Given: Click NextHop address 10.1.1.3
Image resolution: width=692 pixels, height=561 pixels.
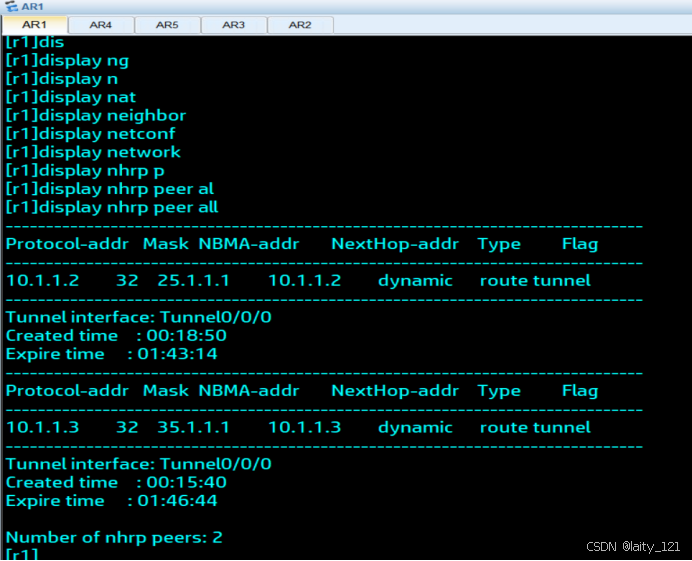Looking at the screenshot, I should (305, 427).
